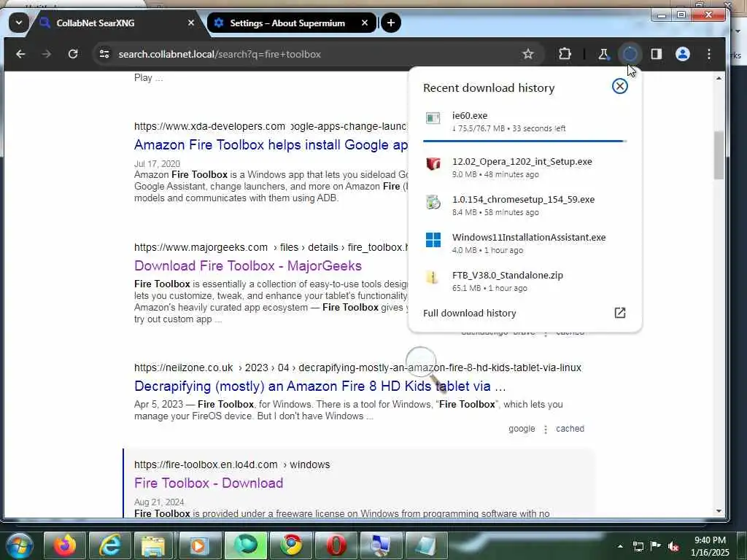Launch Internet Explorer from the taskbar
This screenshot has width=747, height=560.
tap(110, 545)
